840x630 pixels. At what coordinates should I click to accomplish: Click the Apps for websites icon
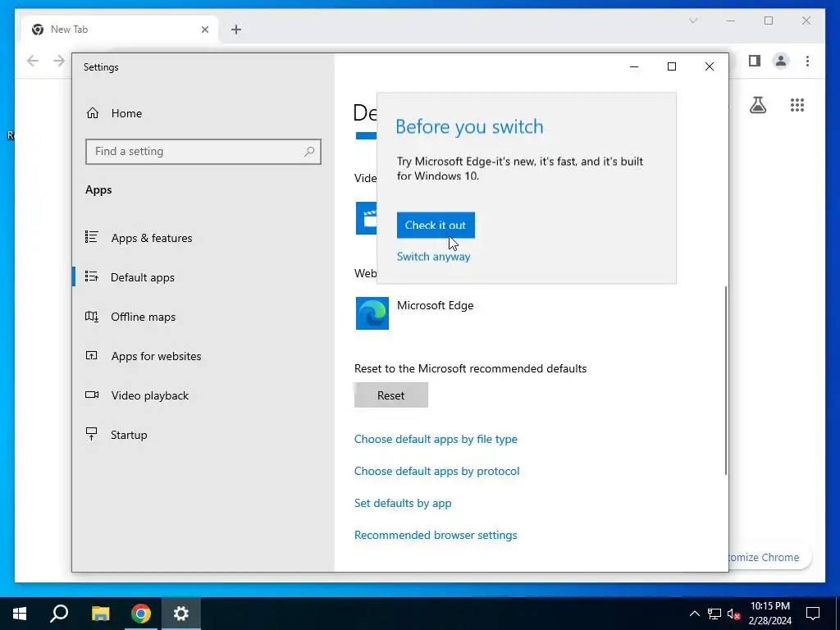pos(92,355)
